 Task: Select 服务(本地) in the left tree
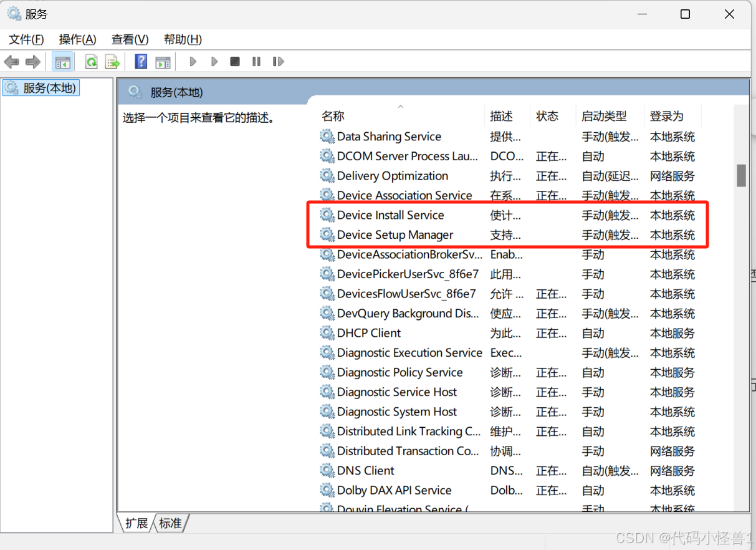41,88
